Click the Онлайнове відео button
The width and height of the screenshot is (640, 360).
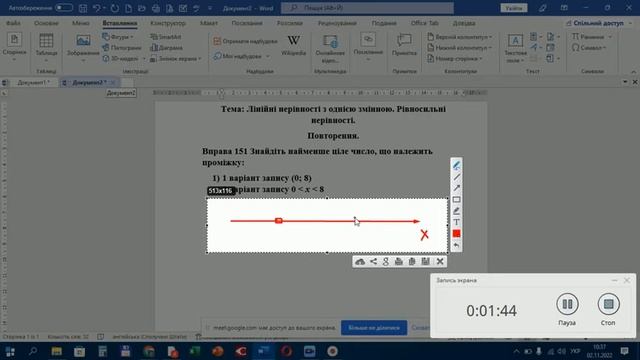pos(330,49)
